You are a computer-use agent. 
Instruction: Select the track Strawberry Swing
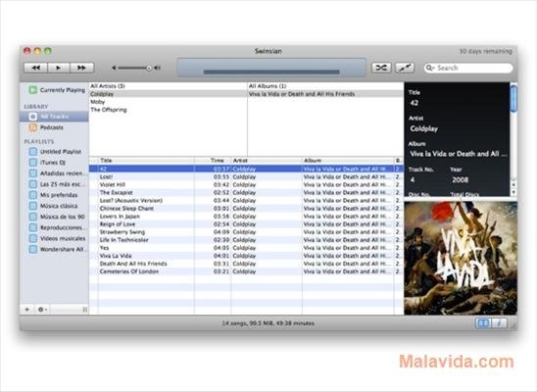pyautogui.click(x=246, y=232)
